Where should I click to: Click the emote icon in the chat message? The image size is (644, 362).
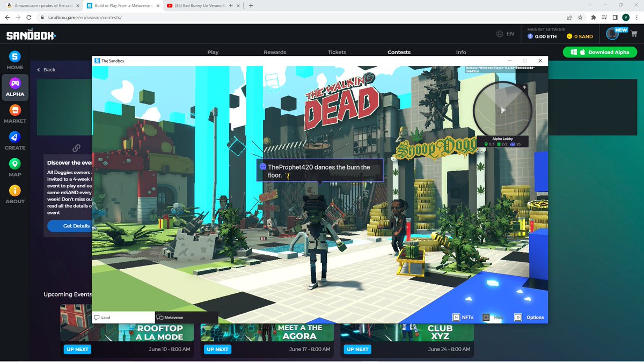288,175
